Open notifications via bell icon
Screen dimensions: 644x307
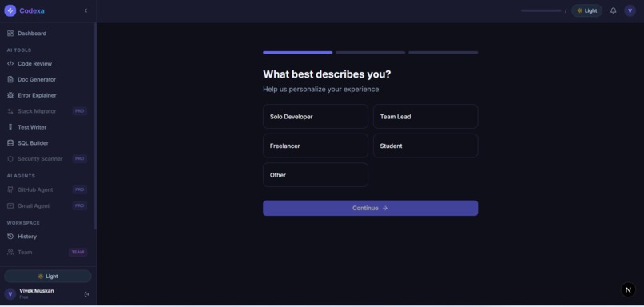pyautogui.click(x=613, y=10)
